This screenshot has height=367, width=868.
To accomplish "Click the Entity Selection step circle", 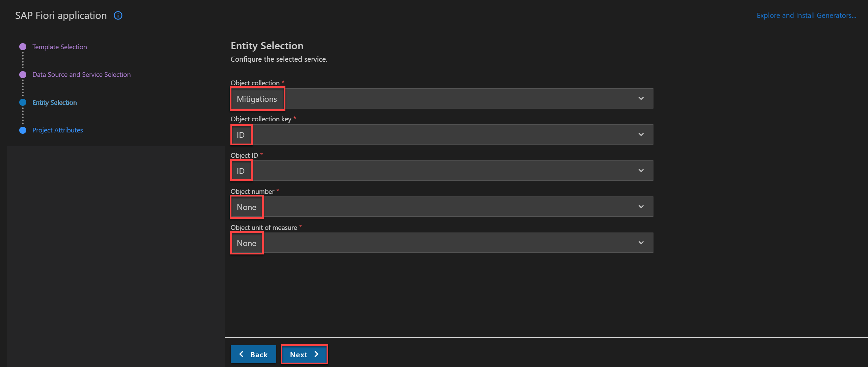I will point(23,102).
